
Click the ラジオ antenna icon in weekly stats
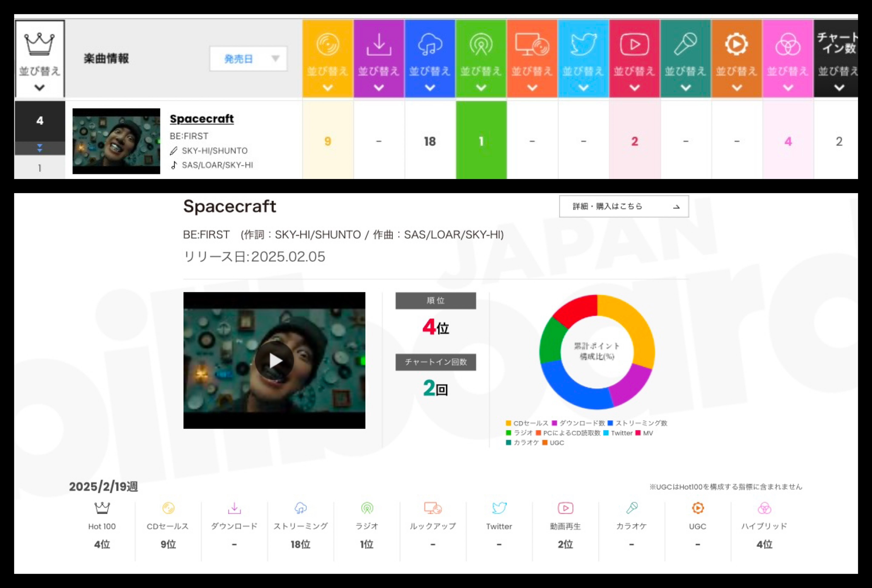367,508
